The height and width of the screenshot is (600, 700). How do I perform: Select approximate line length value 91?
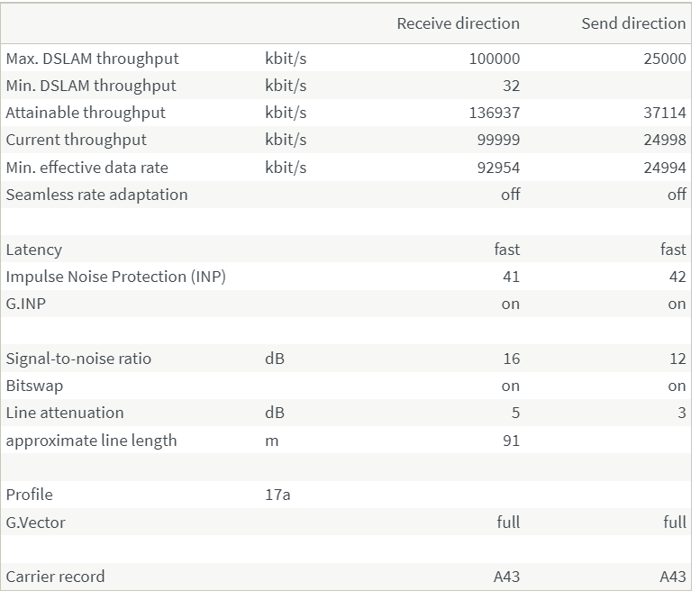[x=511, y=441]
